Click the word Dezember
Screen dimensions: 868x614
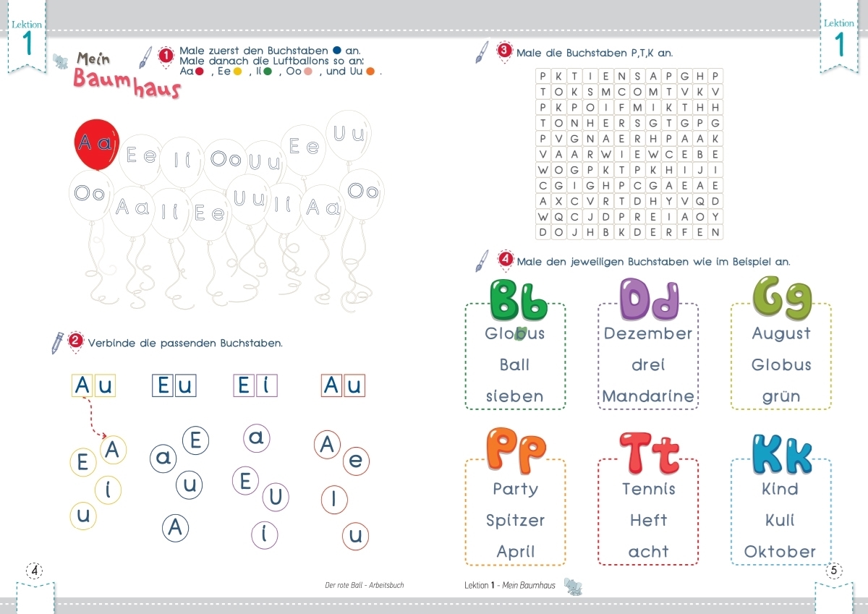649,333
